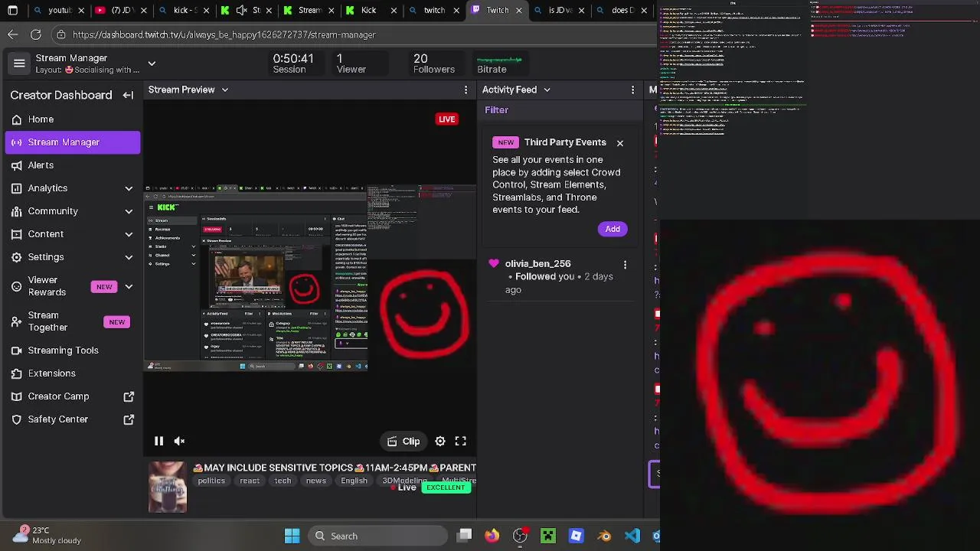This screenshot has width=980, height=551.
Task: Open Visual Studio Code from the taskbar
Action: point(632,536)
